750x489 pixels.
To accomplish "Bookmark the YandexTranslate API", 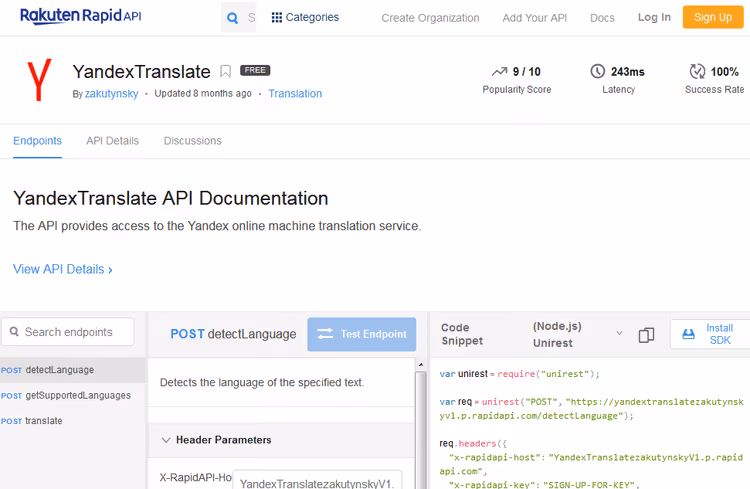I will click(x=225, y=71).
